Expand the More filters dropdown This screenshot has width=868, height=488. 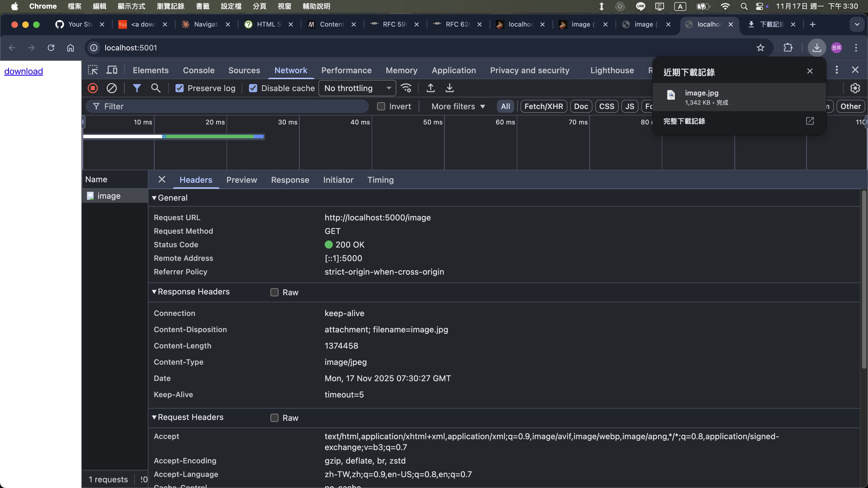click(458, 107)
